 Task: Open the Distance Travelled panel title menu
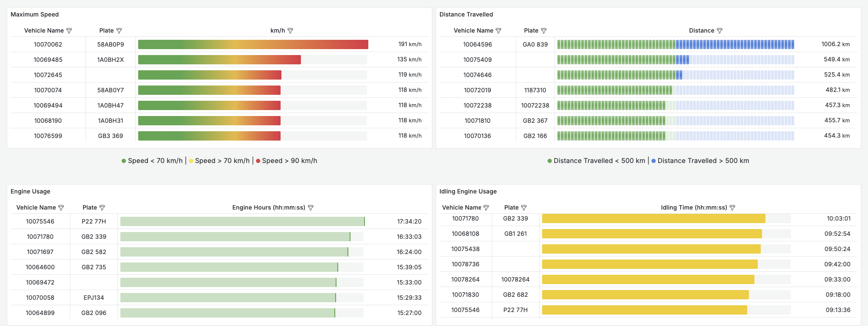click(x=466, y=14)
